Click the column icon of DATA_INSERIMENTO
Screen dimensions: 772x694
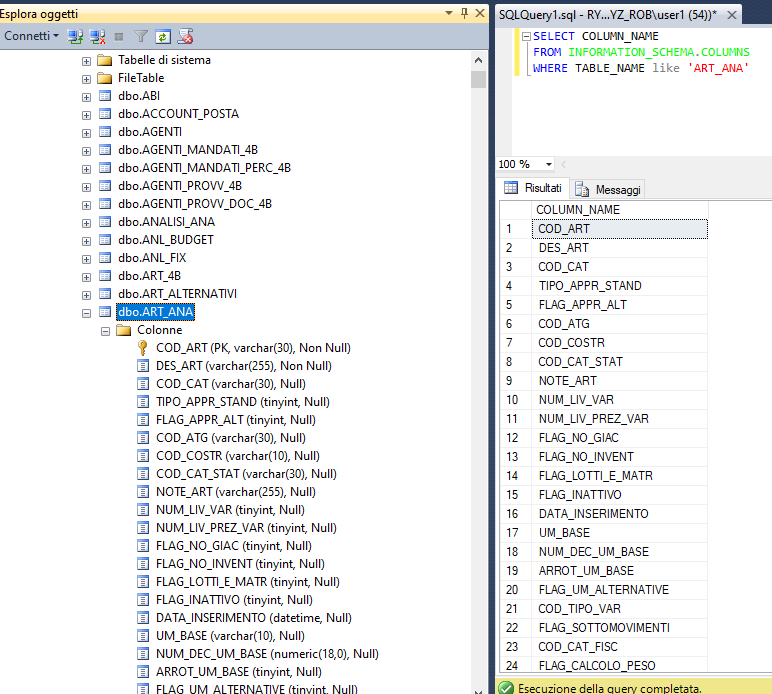point(143,618)
